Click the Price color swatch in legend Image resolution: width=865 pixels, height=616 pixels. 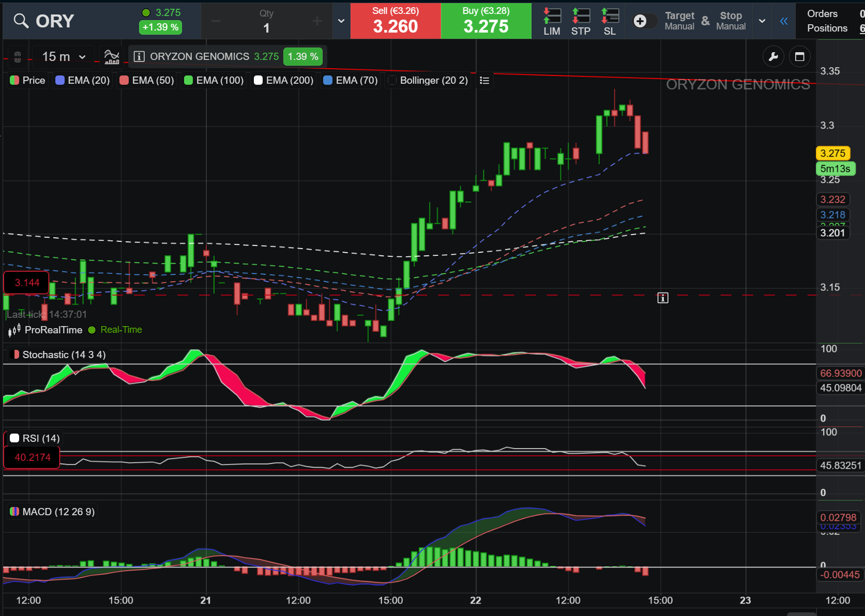tap(14, 80)
